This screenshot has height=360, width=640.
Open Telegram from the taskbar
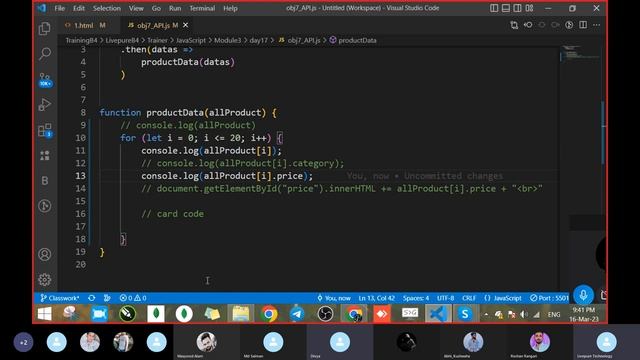[x=297, y=314]
